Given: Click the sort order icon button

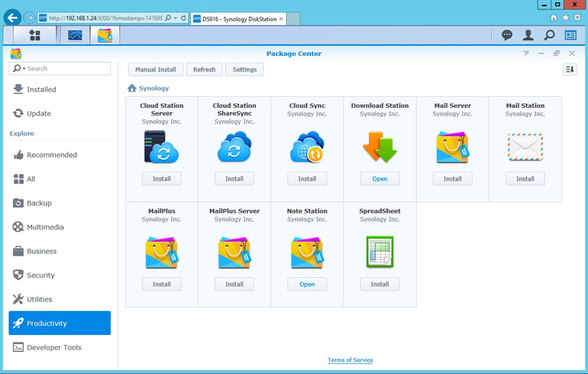Looking at the screenshot, I should tap(570, 69).
